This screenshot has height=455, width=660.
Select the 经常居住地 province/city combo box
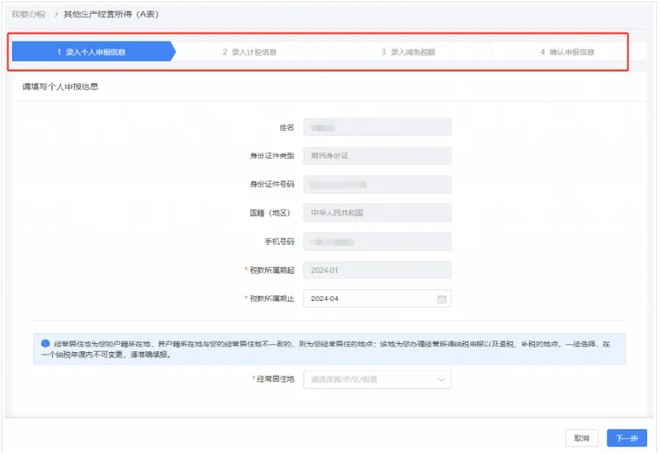pos(377,379)
